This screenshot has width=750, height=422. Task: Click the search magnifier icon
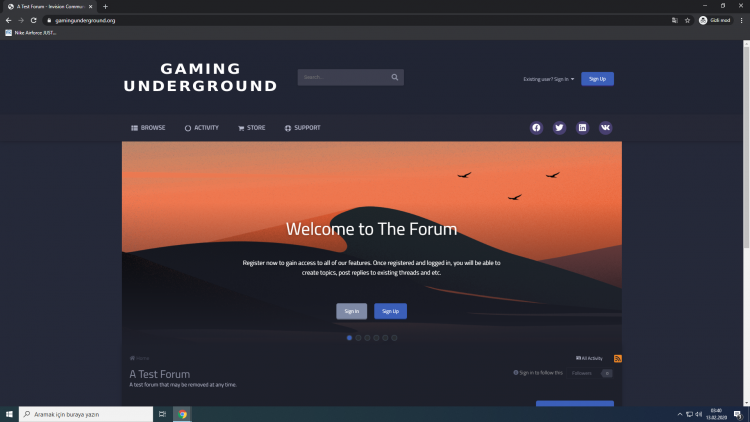tap(395, 77)
